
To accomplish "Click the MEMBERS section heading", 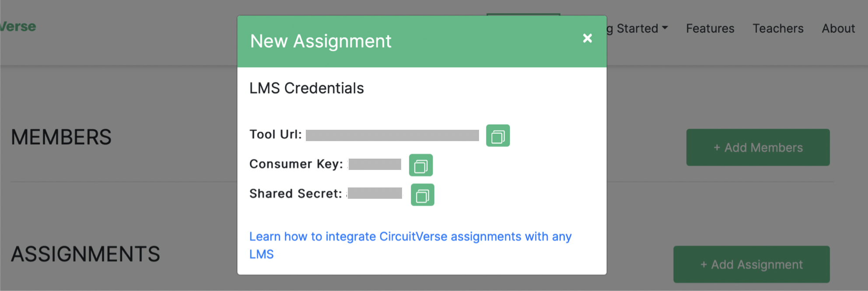I will (x=61, y=137).
